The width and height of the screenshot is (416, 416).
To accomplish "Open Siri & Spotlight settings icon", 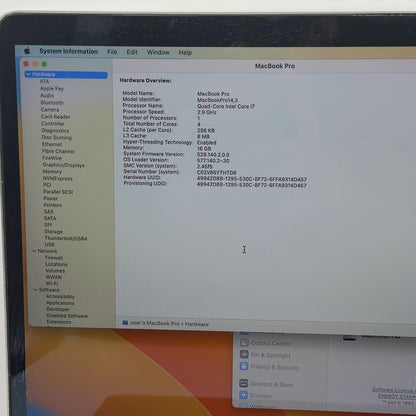I will click(x=244, y=354).
